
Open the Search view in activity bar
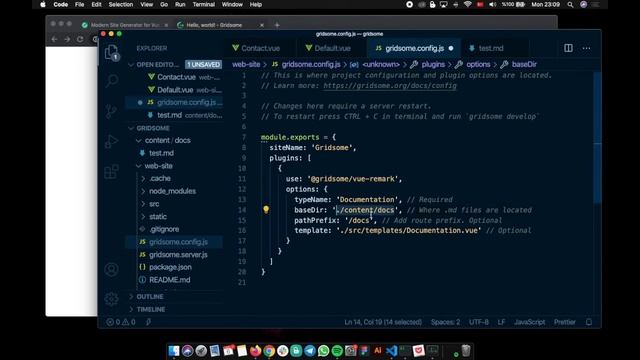click(x=111, y=80)
